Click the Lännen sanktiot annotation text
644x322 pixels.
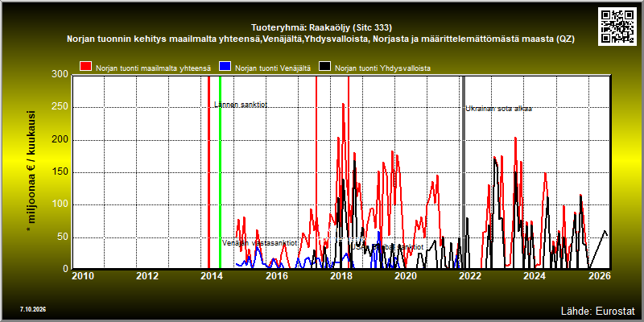[x=241, y=105]
